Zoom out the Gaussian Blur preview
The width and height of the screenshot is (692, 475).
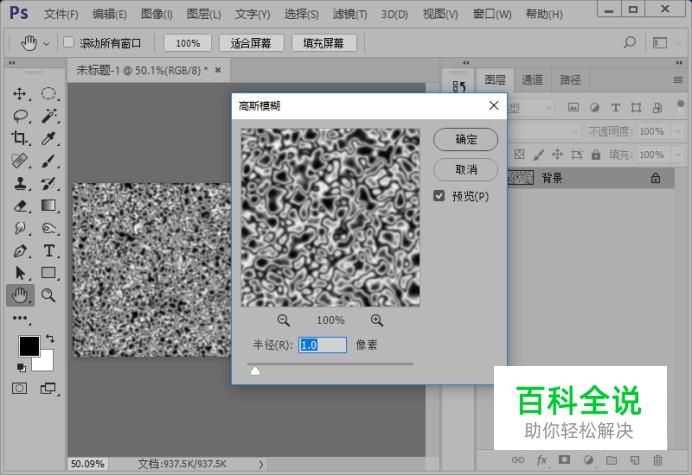(x=283, y=320)
